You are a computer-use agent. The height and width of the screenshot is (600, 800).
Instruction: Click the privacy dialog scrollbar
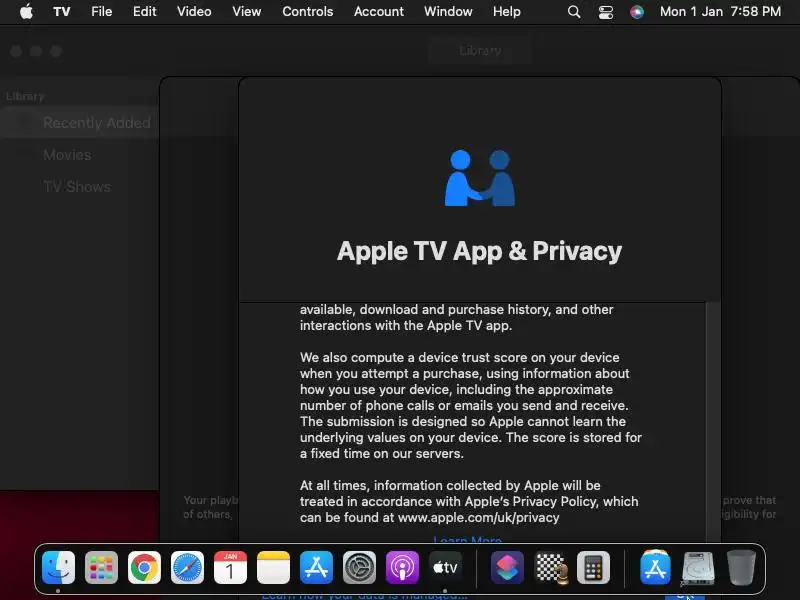click(x=713, y=421)
